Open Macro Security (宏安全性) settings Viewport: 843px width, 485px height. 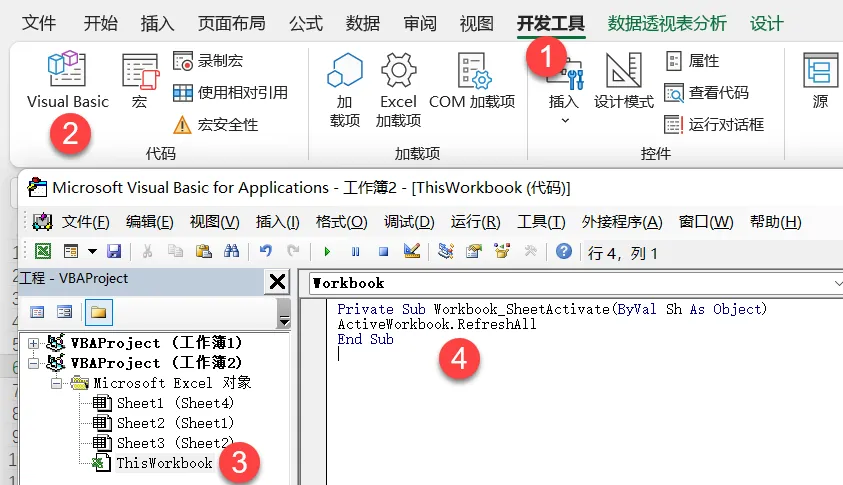point(216,125)
